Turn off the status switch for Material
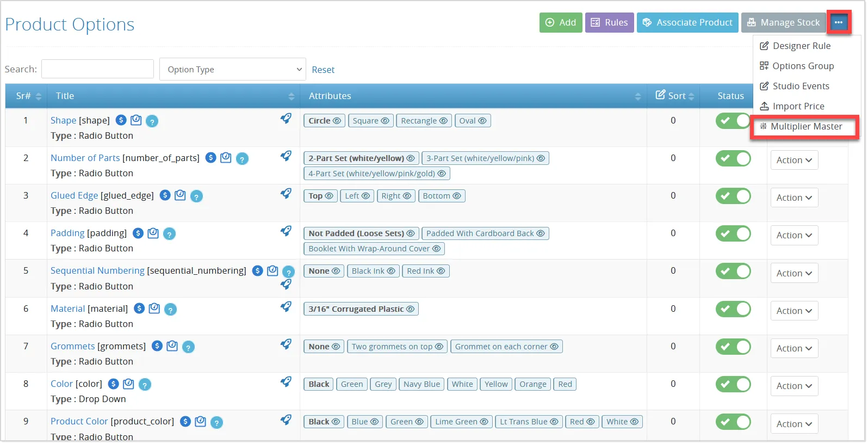This screenshot has width=868, height=444. tap(733, 309)
